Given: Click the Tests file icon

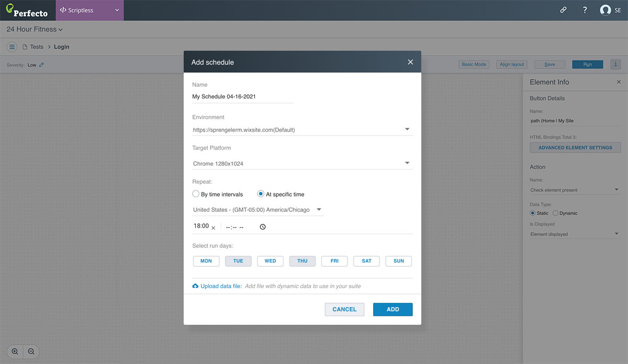Looking at the screenshot, I should 25,47.
